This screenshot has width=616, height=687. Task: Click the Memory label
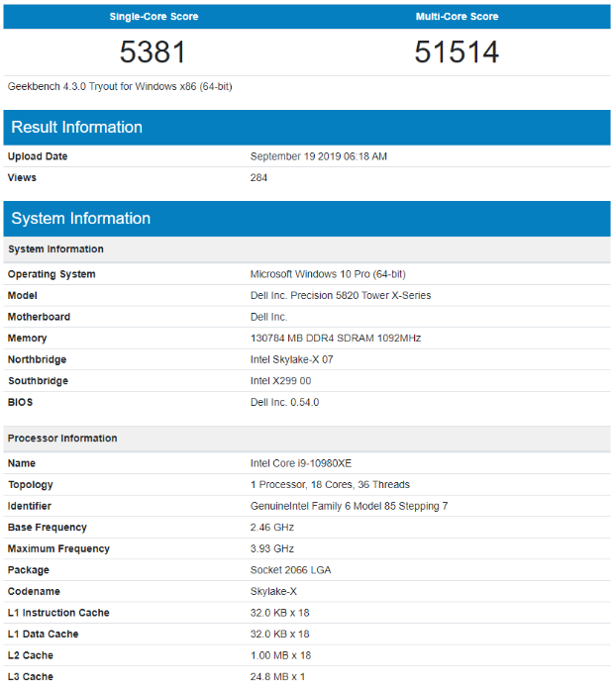click(27, 339)
